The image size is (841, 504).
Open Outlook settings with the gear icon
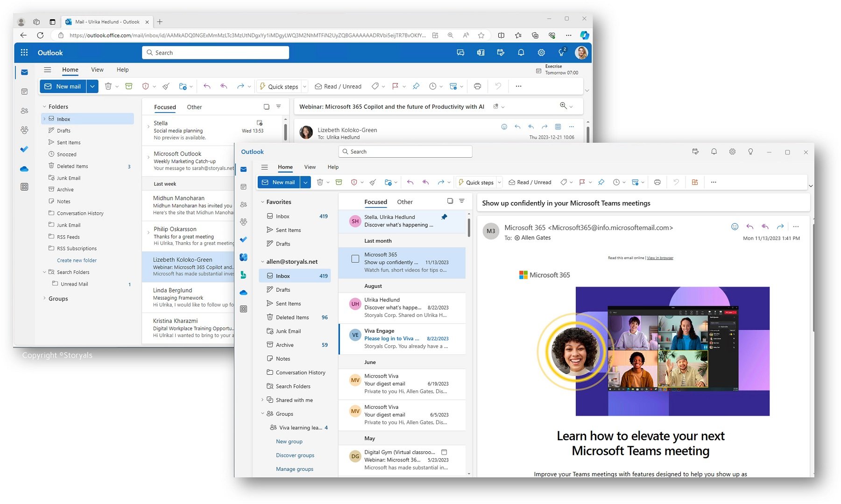click(732, 152)
